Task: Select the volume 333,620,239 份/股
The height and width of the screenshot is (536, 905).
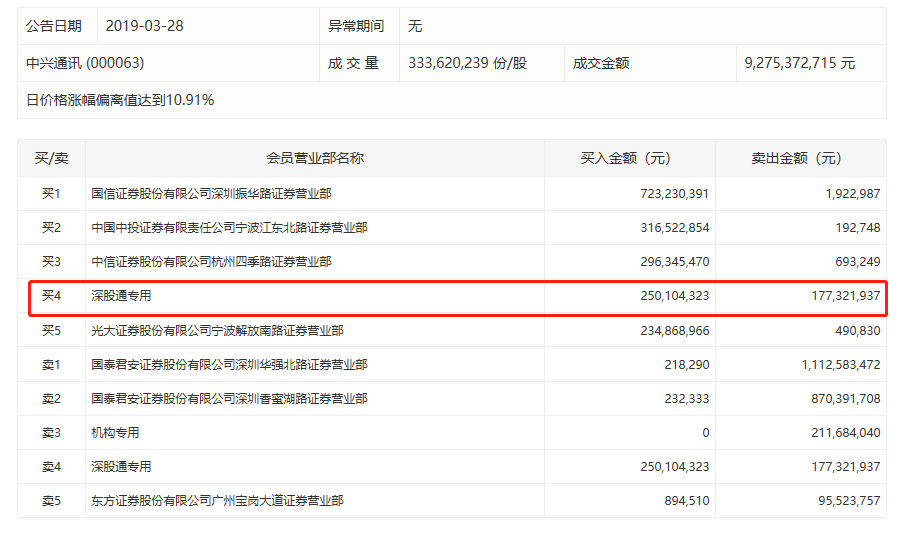Action: point(468,63)
